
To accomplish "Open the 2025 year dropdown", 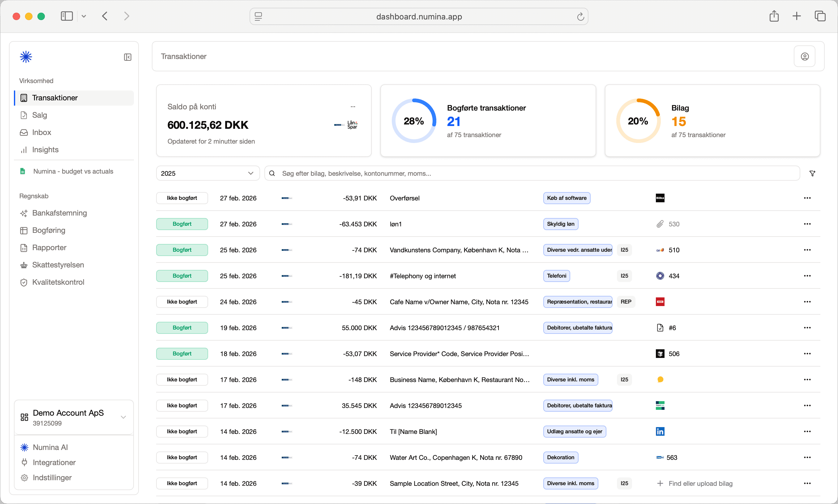I will [x=208, y=173].
